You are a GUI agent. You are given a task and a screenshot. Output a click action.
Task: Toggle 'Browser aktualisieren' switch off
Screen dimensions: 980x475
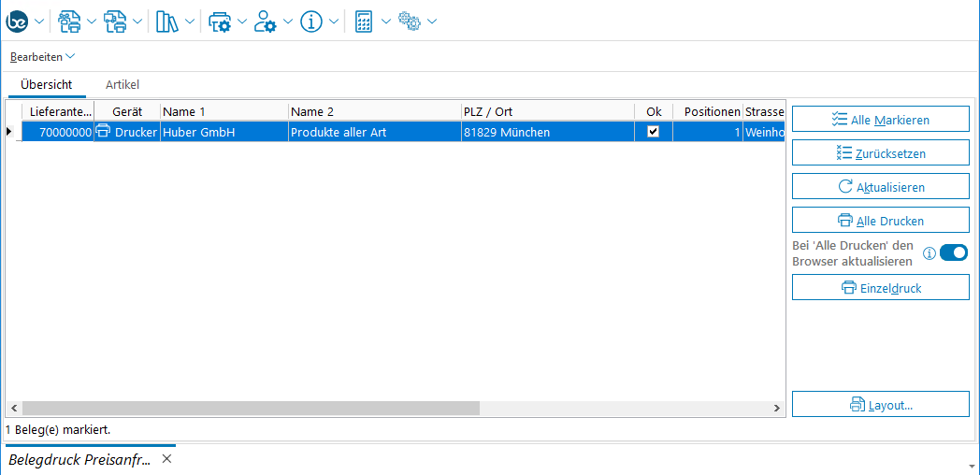click(x=953, y=253)
